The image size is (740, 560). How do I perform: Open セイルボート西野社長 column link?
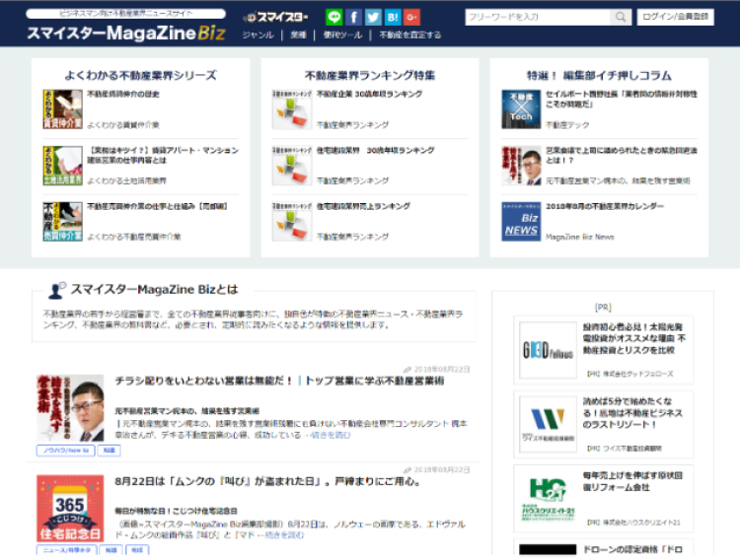click(621, 99)
